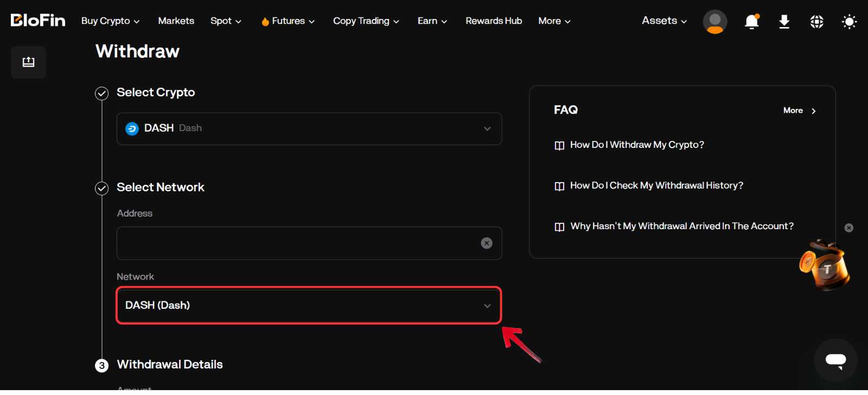Click the withdraw sidebar icon
Viewport: 868px width, 395px height.
pos(28,62)
